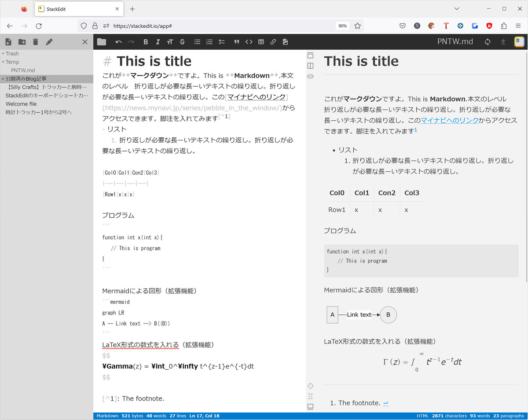Click the red shield extension icon
Viewport: 528px width, 420px height.
click(x=489, y=26)
